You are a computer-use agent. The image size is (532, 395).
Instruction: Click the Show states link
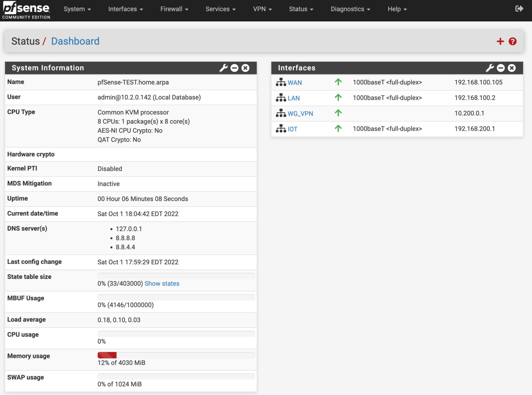(x=162, y=283)
